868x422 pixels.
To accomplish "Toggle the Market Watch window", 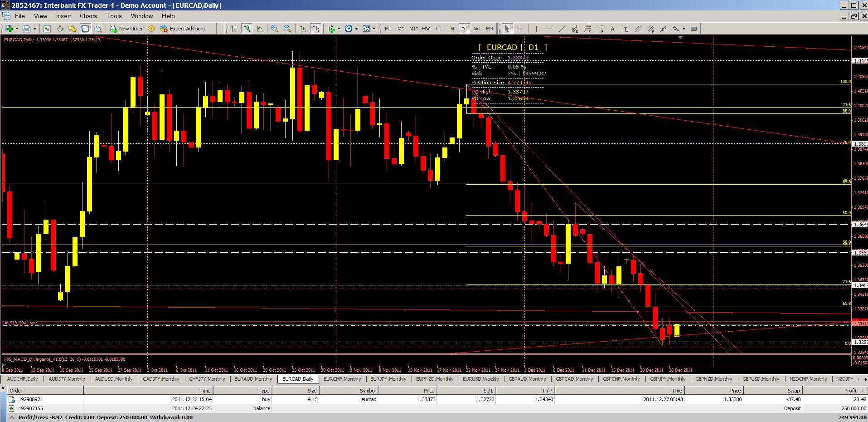I will (x=47, y=29).
